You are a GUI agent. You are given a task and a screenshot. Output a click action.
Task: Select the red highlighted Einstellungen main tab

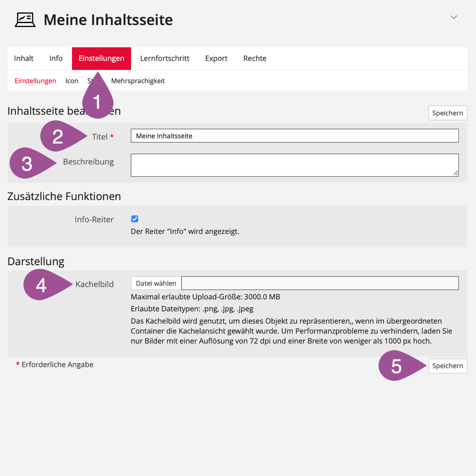tap(101, 59)
